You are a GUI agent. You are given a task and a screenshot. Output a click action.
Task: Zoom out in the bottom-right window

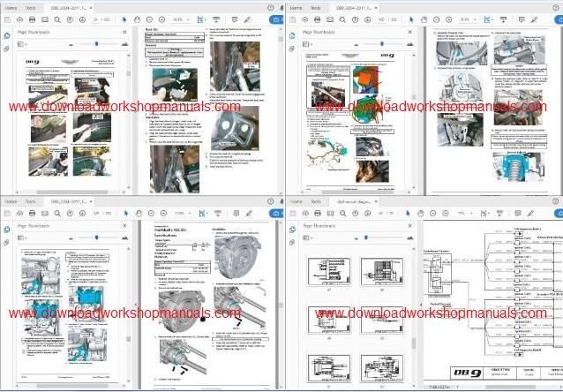pos(432,214)
